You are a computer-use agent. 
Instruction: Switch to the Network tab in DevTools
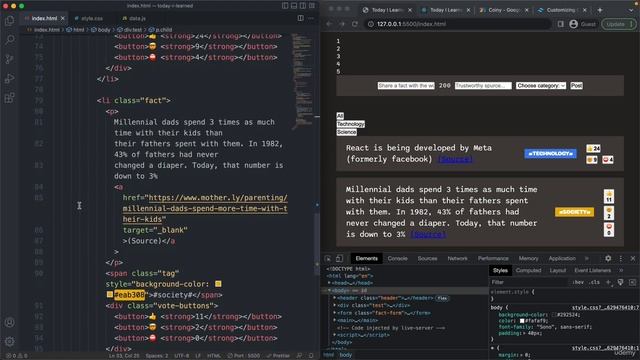click(457, 258)
